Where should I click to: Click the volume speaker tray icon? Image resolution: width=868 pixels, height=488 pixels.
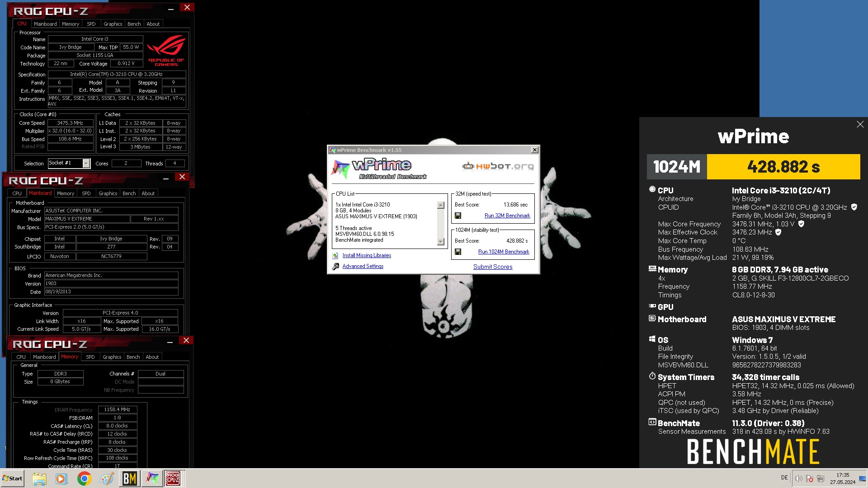[798, 479]
